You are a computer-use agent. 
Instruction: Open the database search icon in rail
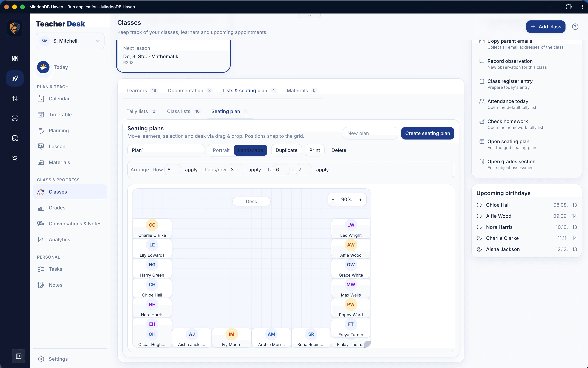pyautogui.click(x=15, y=138)
